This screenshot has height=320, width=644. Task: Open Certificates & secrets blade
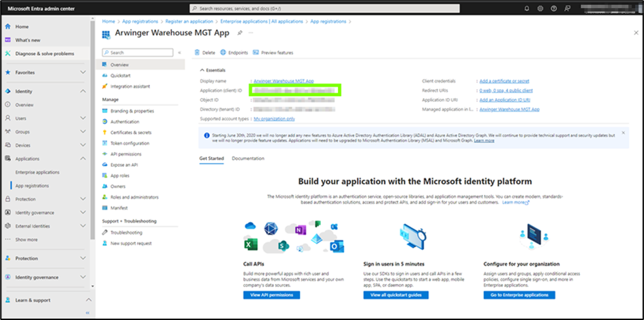click(131, 132)
